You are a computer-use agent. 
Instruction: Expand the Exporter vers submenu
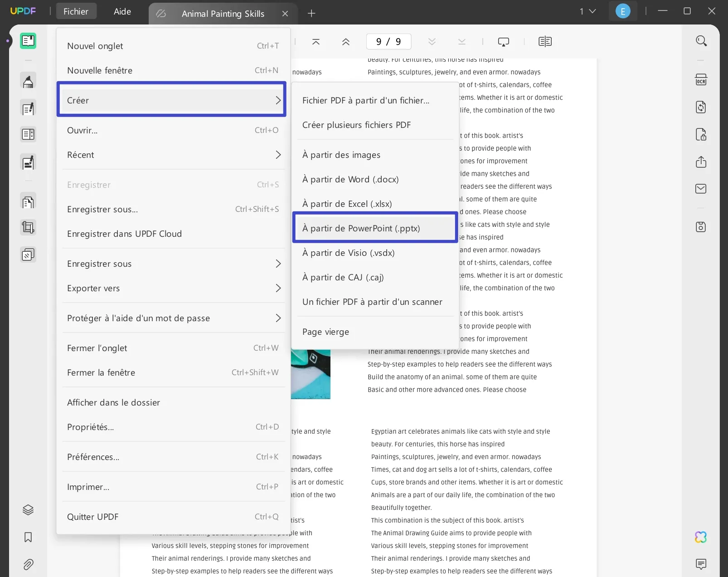(173, 288)
